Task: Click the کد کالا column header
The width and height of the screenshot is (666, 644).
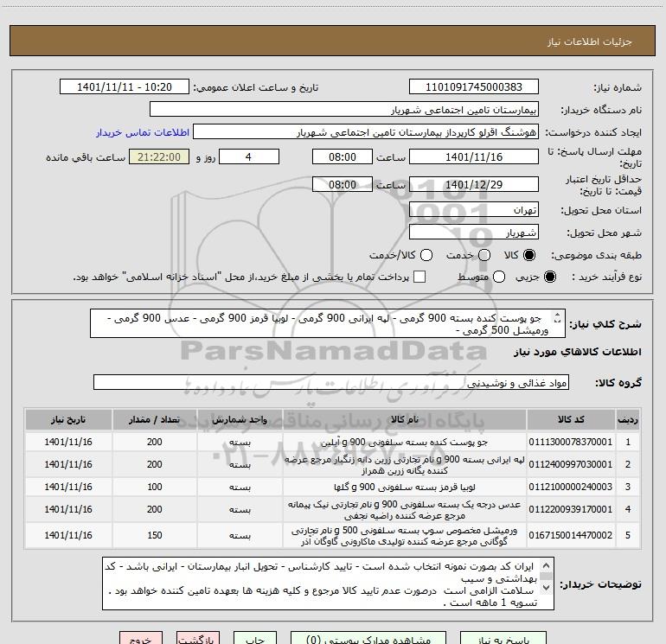Action: [x=571, y=419]
